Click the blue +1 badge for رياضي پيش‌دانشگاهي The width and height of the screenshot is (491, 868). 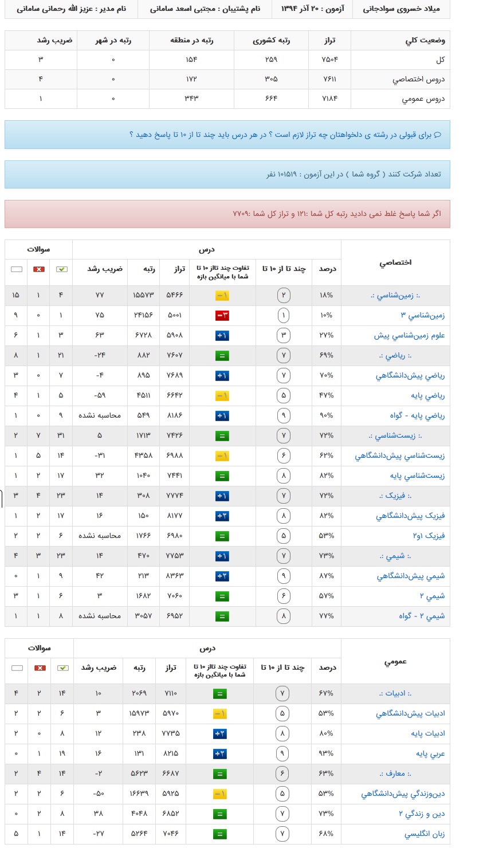(x=222, y=375)
